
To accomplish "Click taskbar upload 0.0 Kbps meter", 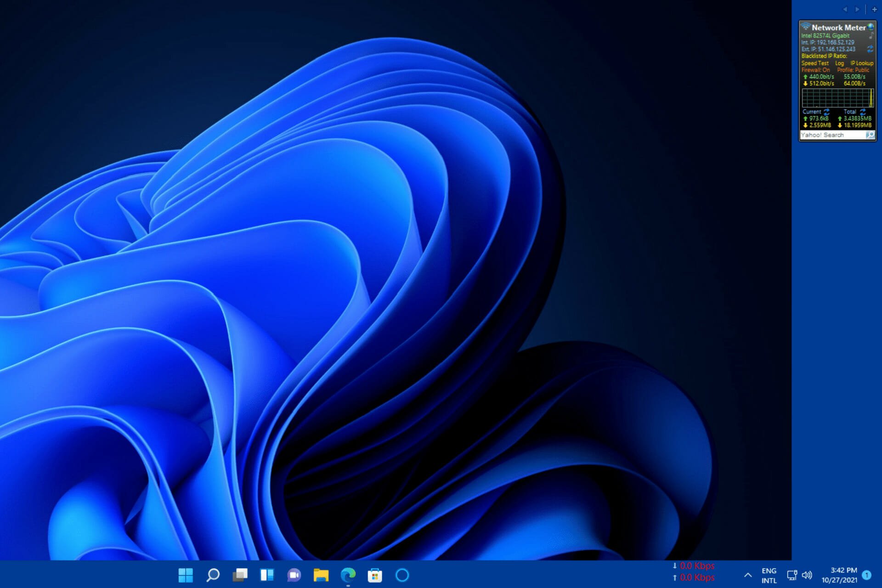I will coord(694,577).
